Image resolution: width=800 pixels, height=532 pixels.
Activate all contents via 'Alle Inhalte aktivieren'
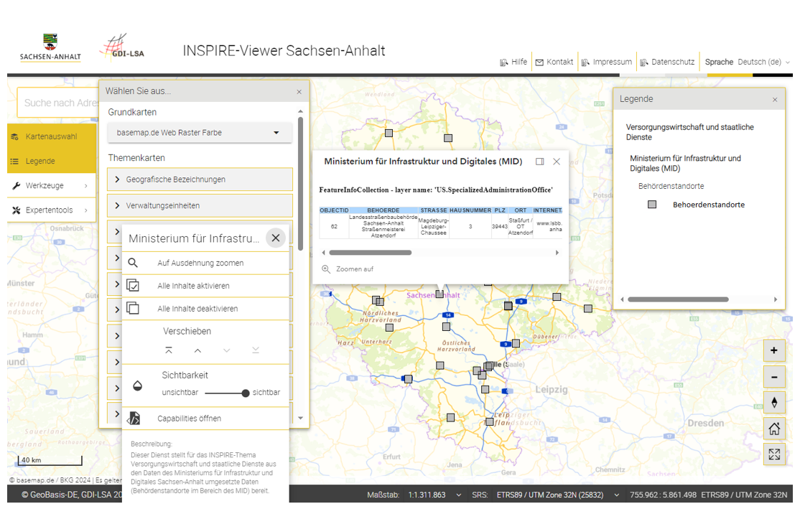193,286
